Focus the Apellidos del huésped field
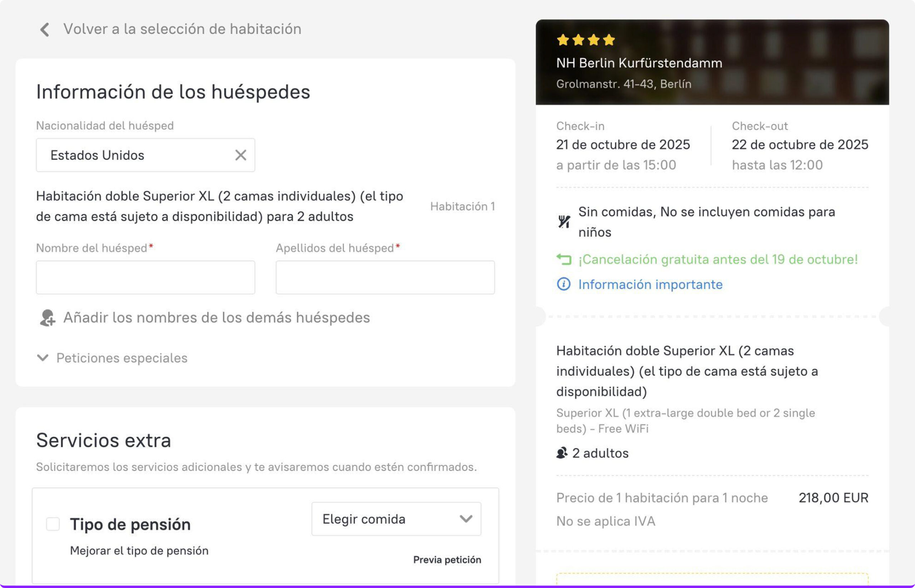The image size is (915, 588). click(385, 278)
